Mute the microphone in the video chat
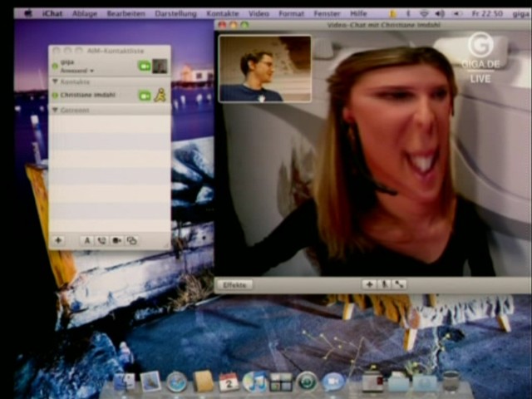 (385, 284)
